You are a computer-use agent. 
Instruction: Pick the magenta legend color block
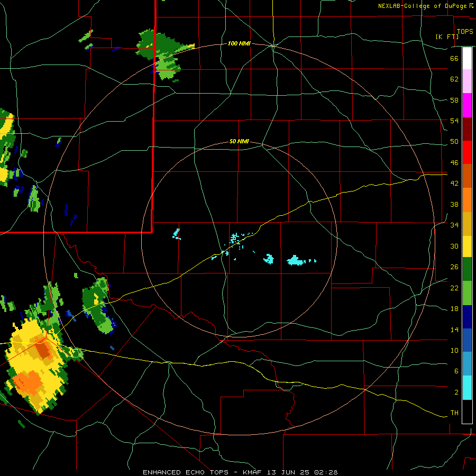[467, 105]
